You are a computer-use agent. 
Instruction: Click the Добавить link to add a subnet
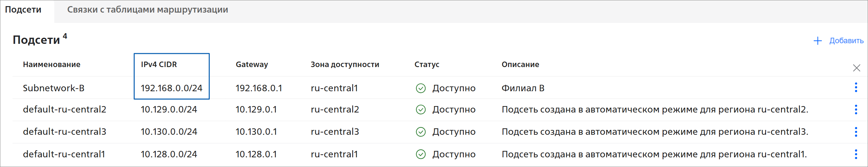click(x=846, y=41)
